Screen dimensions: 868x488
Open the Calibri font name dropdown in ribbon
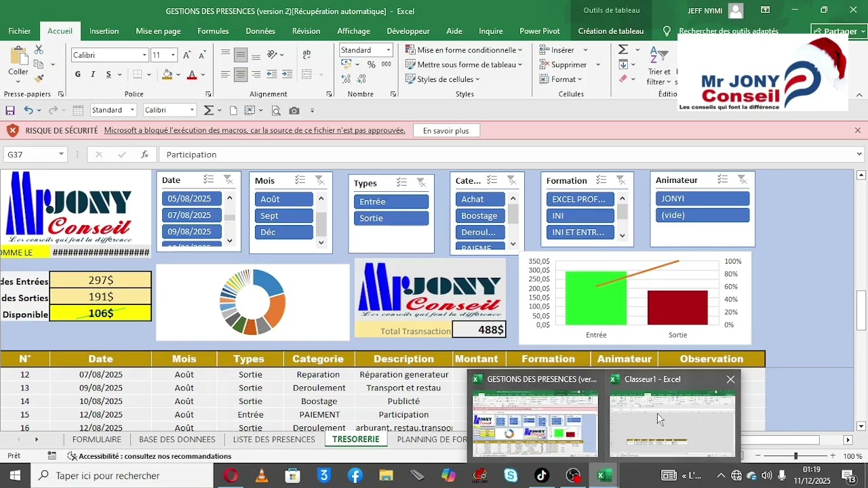point(144,56)
